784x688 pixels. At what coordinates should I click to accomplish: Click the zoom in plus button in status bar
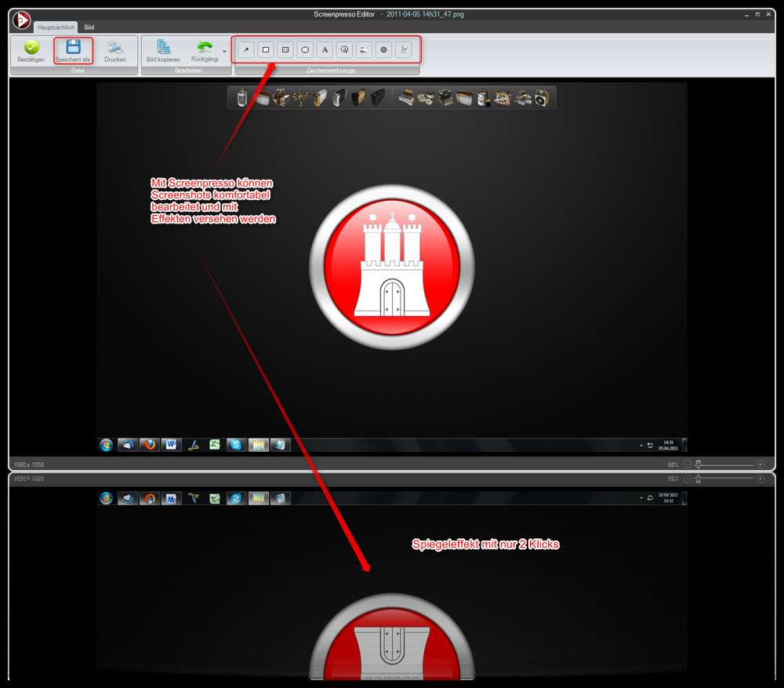click(760, 464)
